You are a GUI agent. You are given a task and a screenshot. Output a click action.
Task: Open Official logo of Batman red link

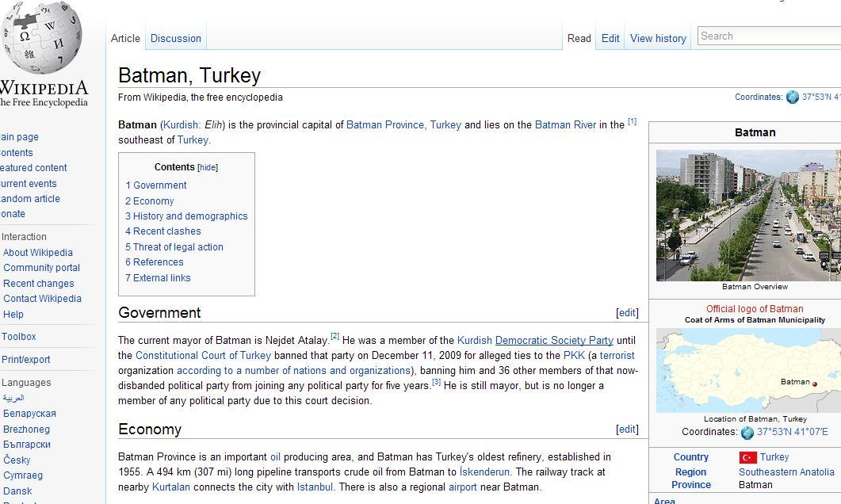(x=755, y=309)
